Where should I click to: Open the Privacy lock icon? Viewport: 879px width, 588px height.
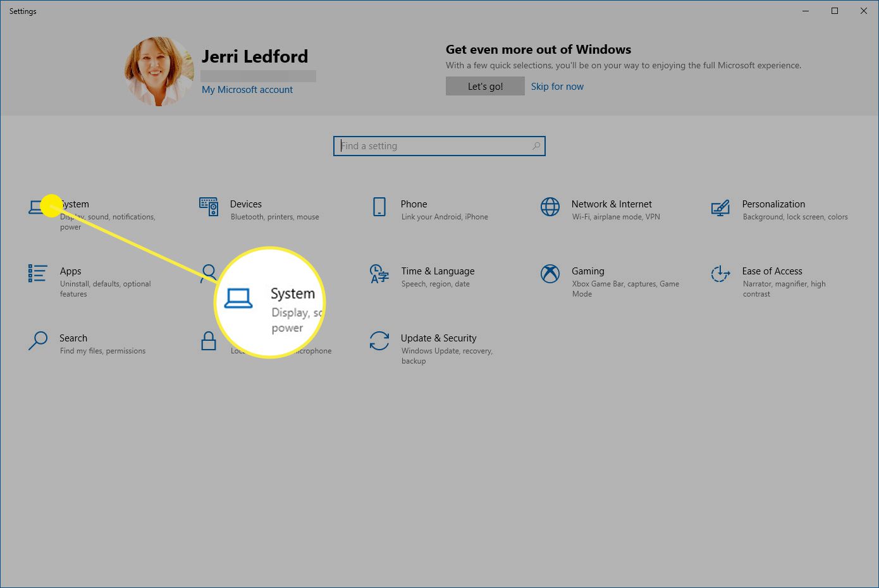click(x=209, y=341)
